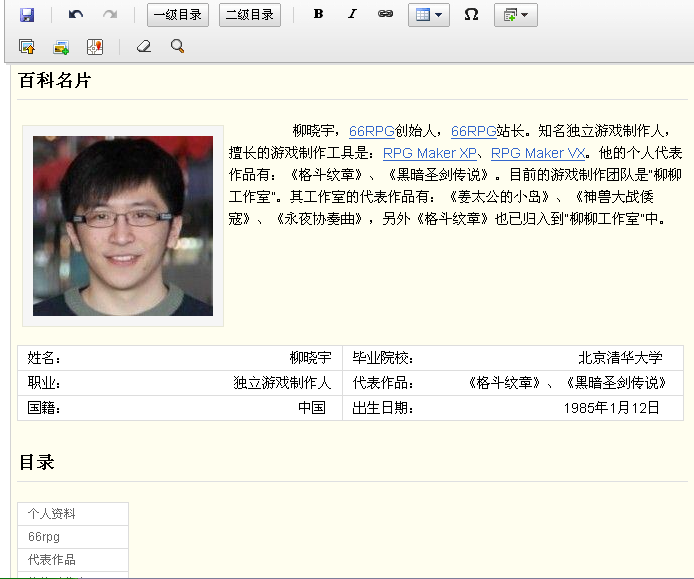Click the 职业 label
694x579 pixels.
(44, 382)
